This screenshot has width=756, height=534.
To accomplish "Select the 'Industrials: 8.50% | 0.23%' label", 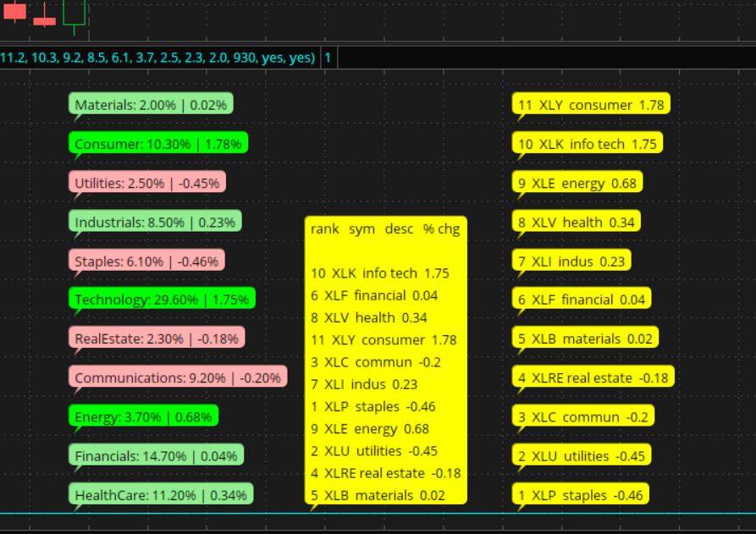I will (155, 222).
